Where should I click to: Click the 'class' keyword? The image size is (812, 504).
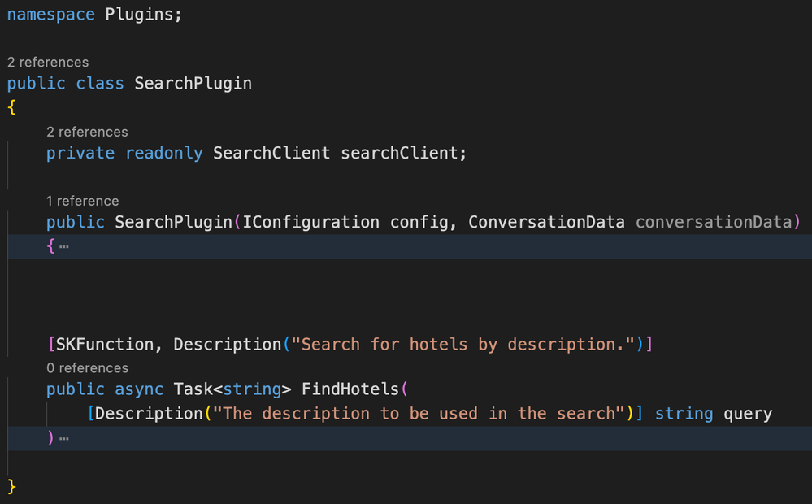[100, 83]
